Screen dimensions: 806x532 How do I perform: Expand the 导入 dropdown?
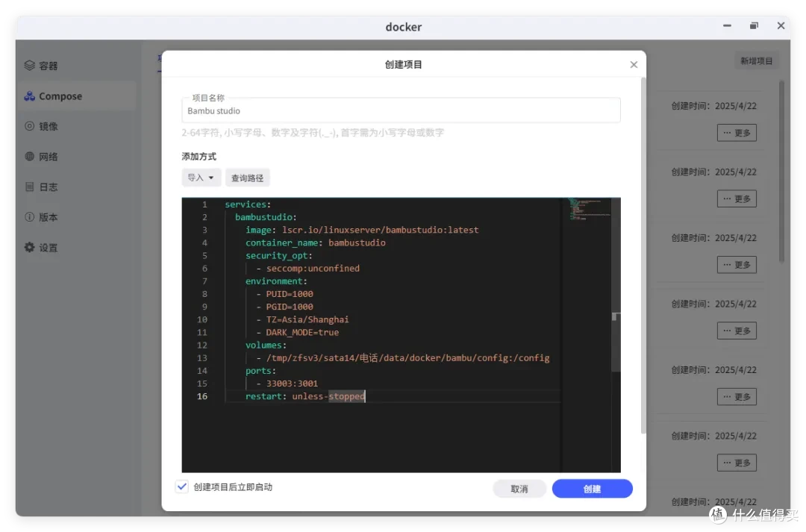coord(201,178)
